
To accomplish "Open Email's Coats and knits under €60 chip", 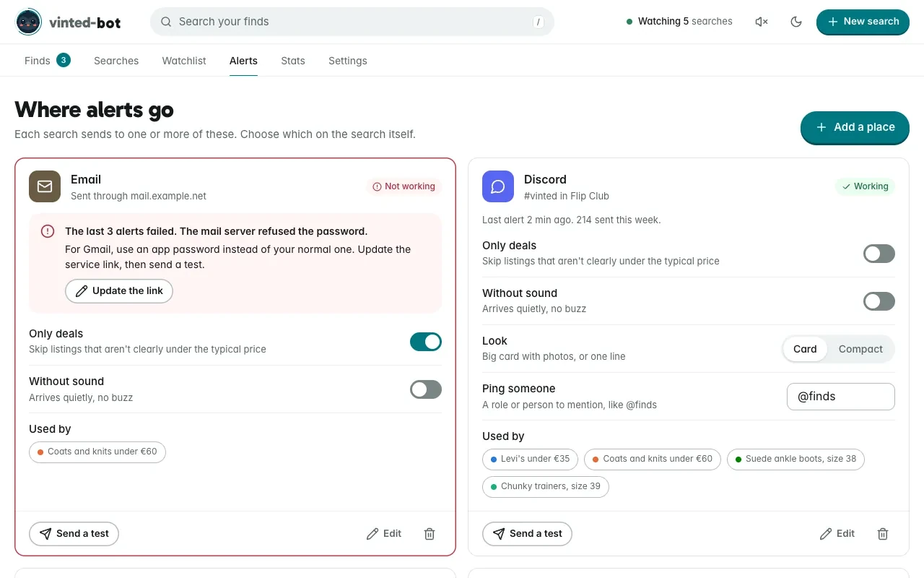I will click(x=97, y=452).
